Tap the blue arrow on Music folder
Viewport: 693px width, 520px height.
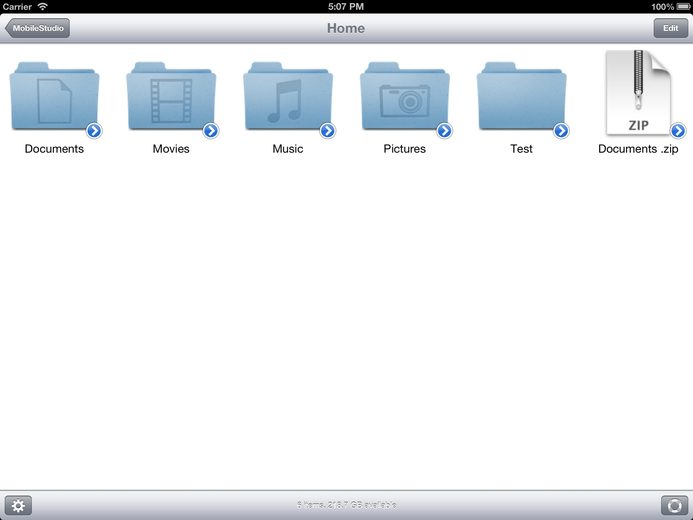coord(327,131)
